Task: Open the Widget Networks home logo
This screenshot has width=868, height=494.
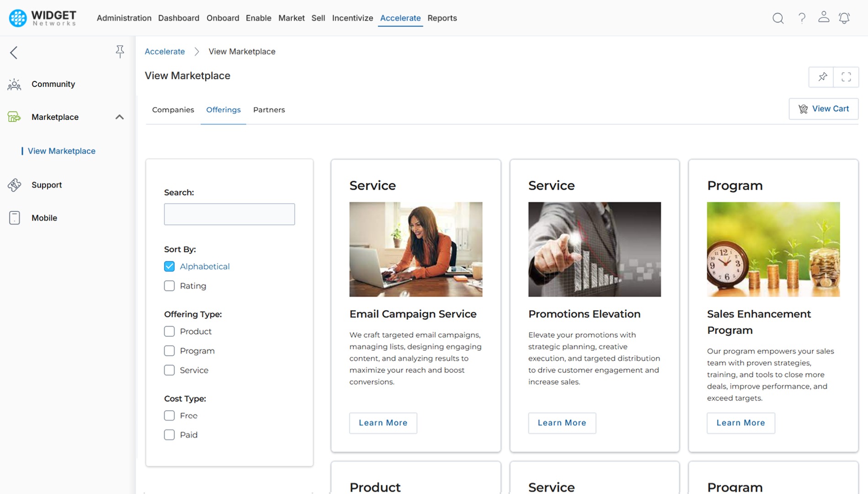Action: point(42,18)
